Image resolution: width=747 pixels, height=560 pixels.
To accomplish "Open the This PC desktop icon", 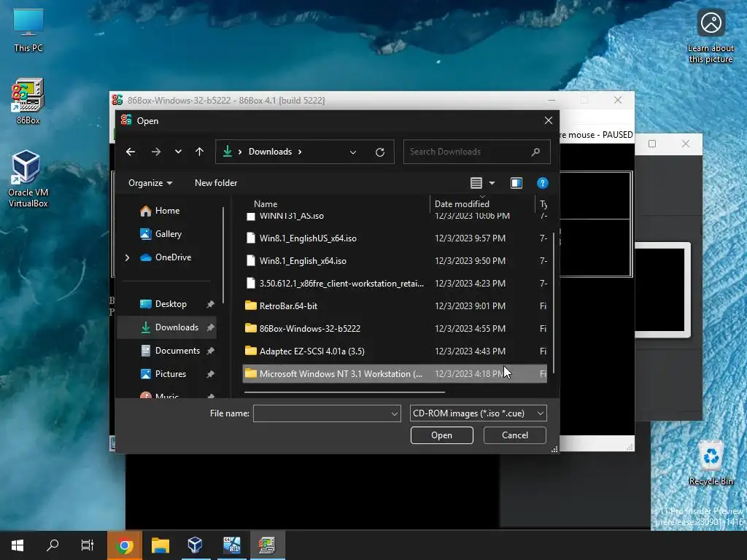I will point(28,29).
